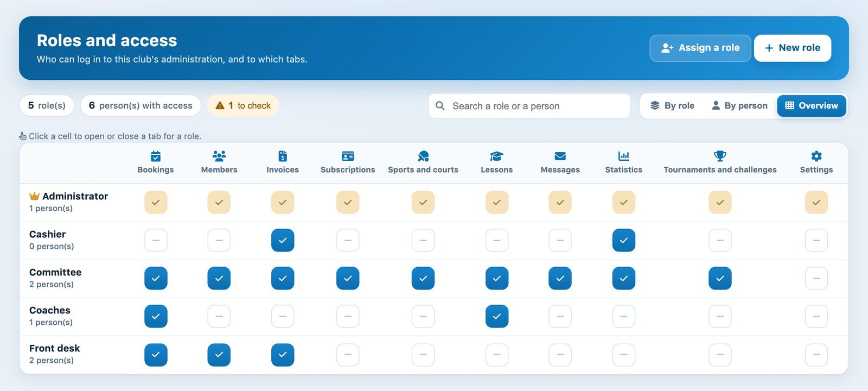
Task: Disable Coaches access to Lessons
Action: coord(497,316)
